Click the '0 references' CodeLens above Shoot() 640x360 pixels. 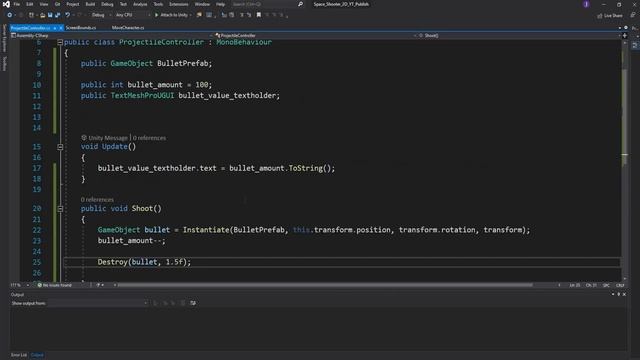(97, 200)
